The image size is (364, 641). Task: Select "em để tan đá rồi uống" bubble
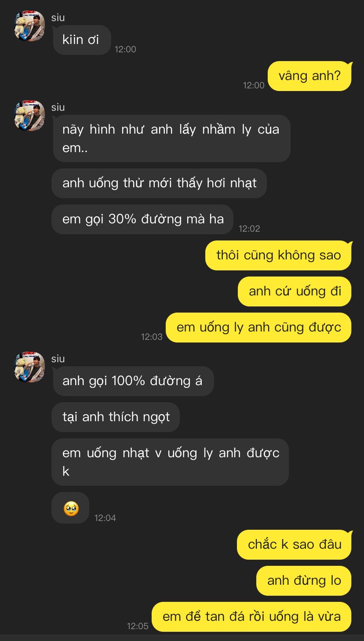(251, 617)
